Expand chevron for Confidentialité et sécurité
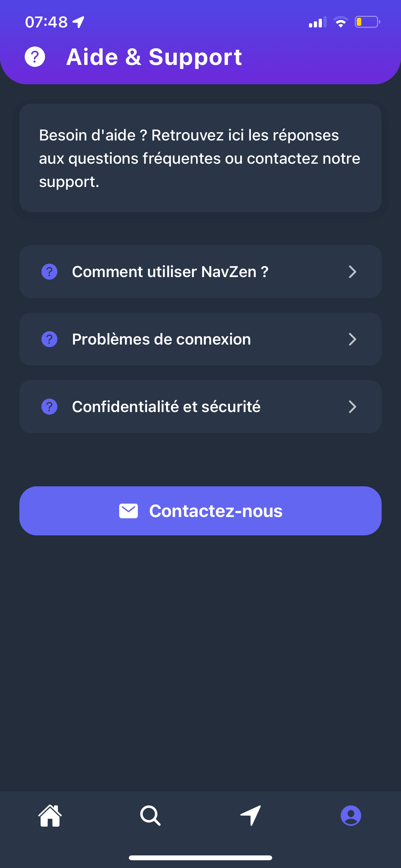The image size is (401, 868). click(352, 407)
